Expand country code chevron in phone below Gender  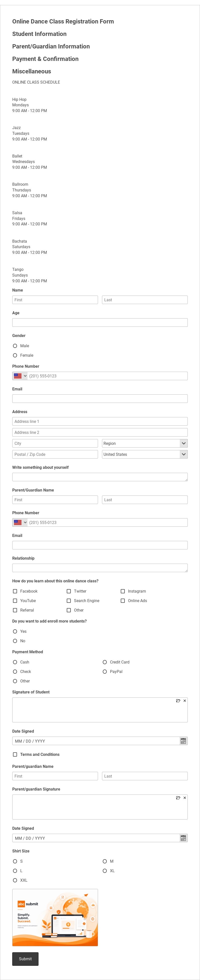[x=25, y=376]
